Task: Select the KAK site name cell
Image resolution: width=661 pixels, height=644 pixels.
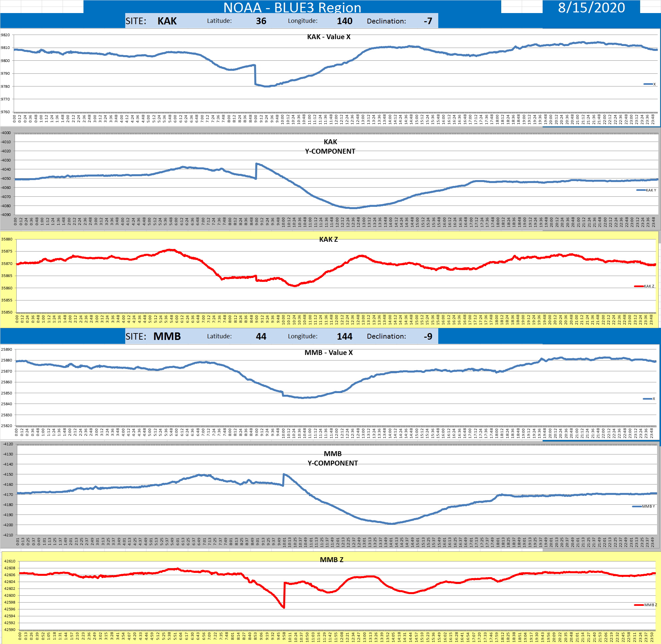Action: (167, 21)
